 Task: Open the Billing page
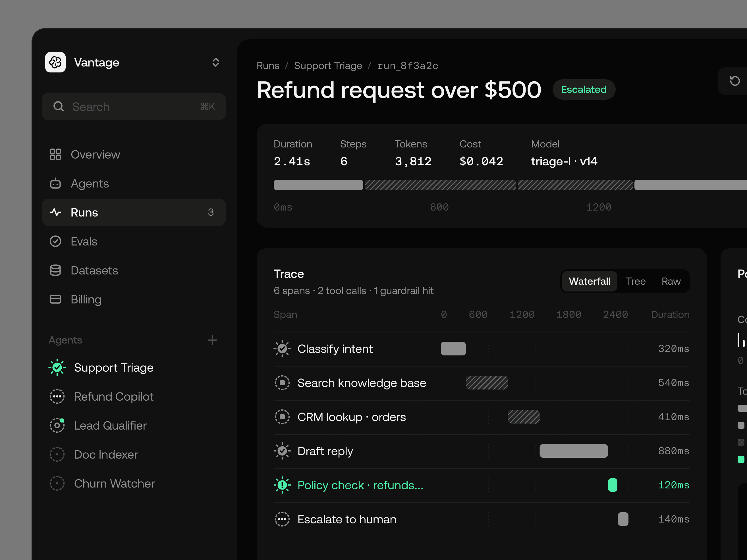(x=134, y=299)
